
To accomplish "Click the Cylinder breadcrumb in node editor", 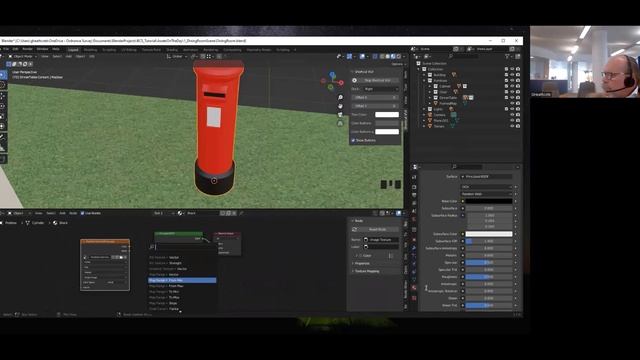I will [38, 223].
